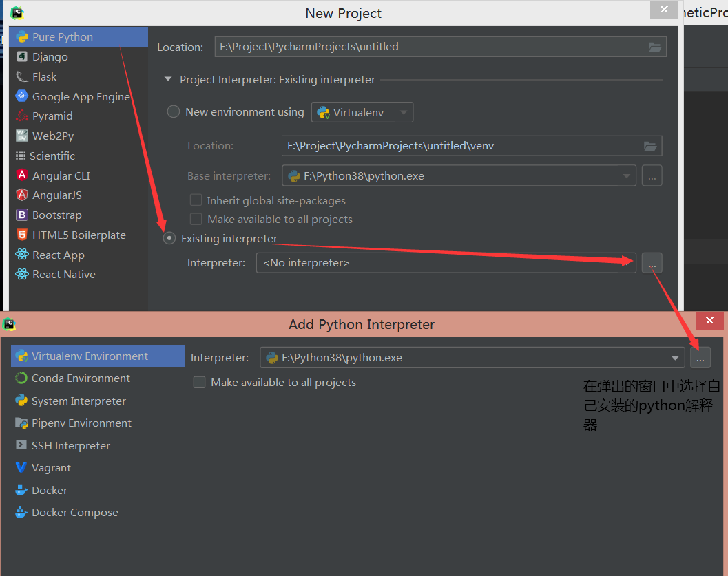Click SSH Interpreter icon
This screenshot has width=728, height=576.
(21, 445)
